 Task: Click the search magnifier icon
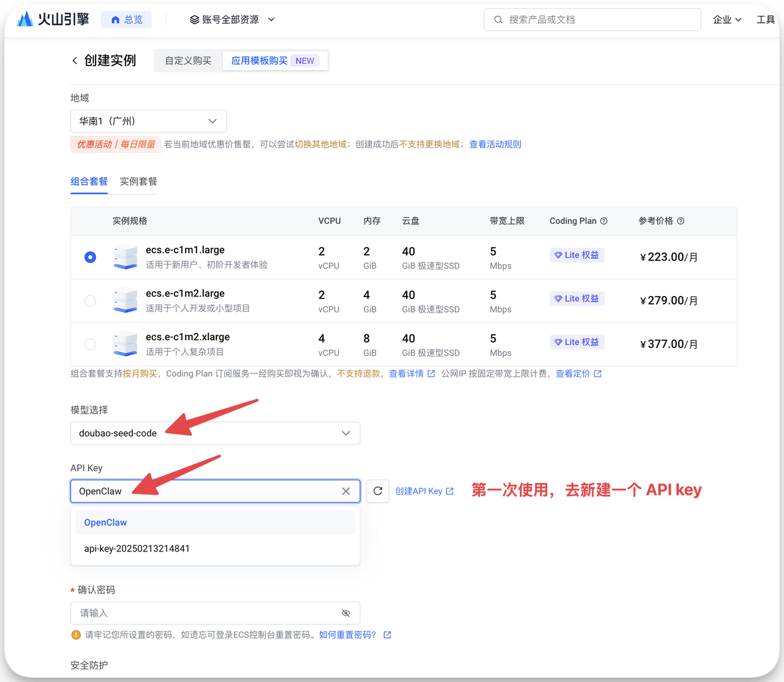499,20
